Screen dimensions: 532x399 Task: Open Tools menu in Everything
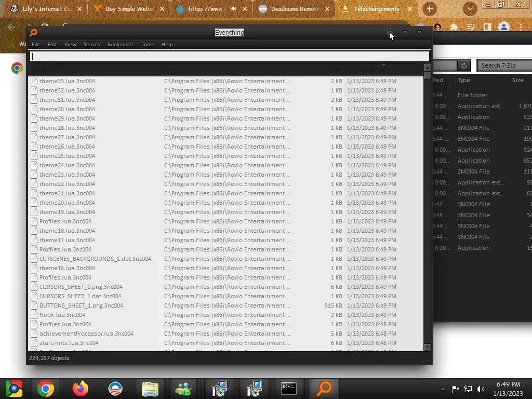(x=148, y=45)
